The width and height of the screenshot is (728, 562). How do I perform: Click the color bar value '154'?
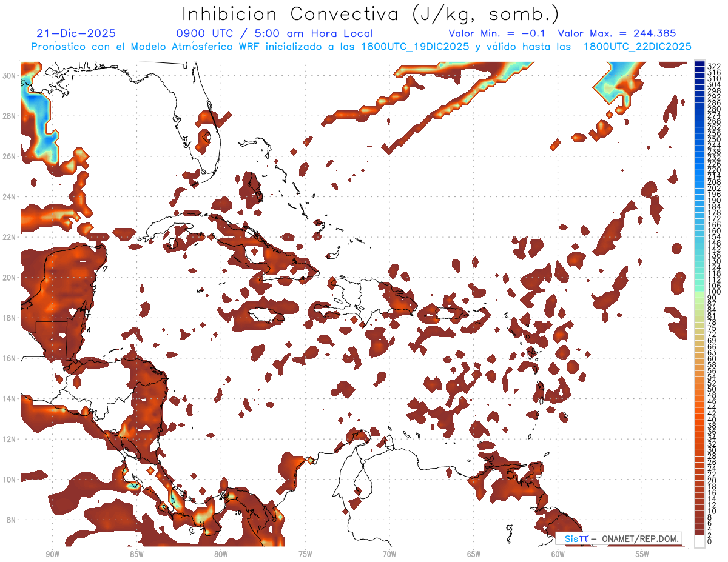(714, 237)
